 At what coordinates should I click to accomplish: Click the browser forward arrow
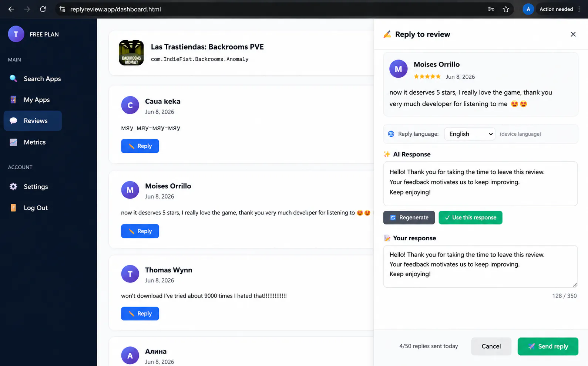point(27,9)
